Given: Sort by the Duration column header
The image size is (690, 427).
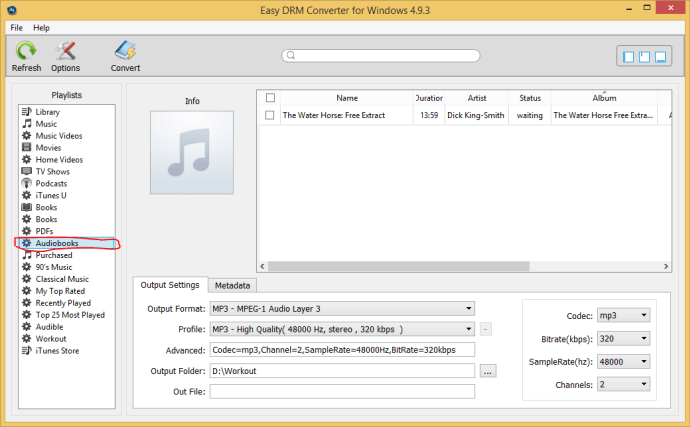Looking at the screenshot, I should (429, 98).
